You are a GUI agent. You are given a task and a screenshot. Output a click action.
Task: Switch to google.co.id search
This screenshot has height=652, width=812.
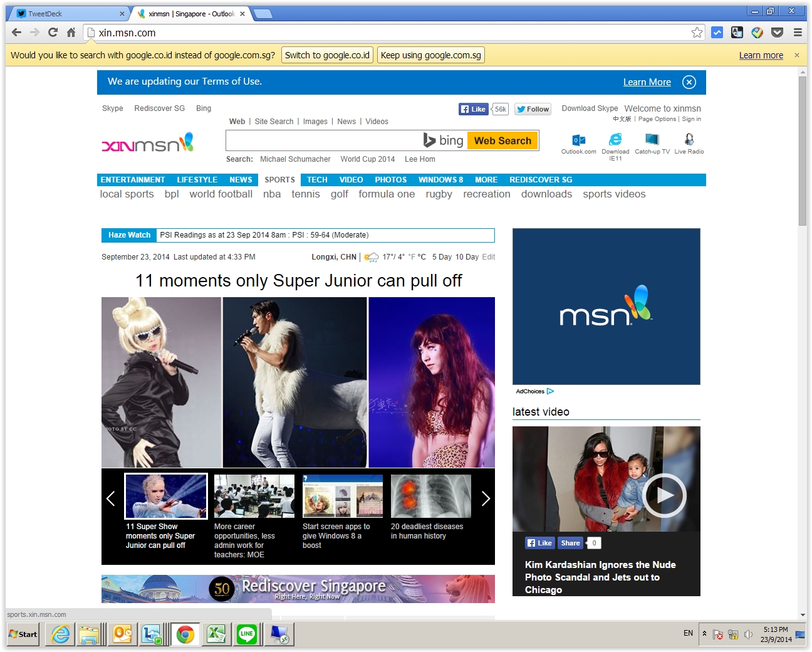327,55
